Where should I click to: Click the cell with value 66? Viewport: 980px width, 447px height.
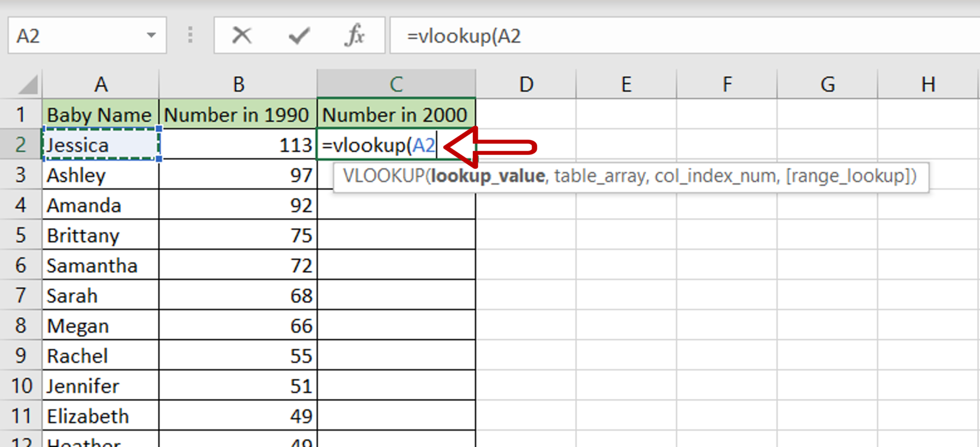coord(238,325)
